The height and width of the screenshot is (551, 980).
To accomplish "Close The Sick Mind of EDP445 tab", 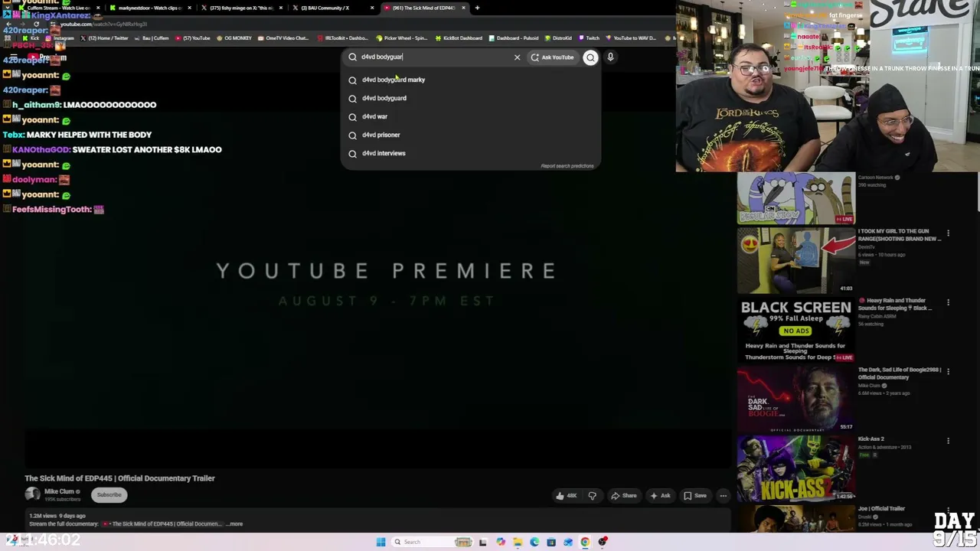I will [463, 8].
